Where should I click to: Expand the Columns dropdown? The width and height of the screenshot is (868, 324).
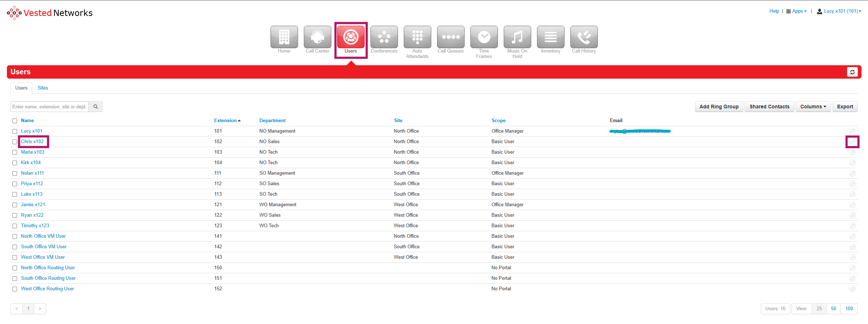coord(813,107)
